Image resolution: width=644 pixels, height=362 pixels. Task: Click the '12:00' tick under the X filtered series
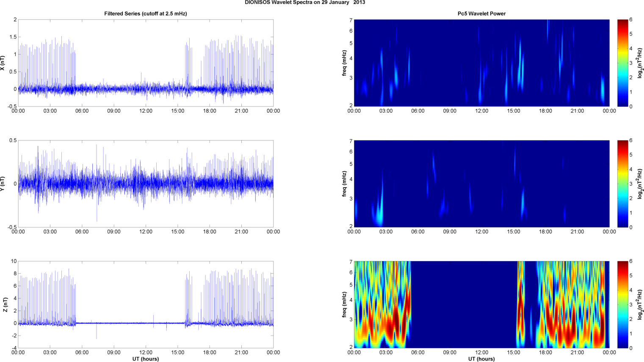pyautogui.click(x=146, y=111)
